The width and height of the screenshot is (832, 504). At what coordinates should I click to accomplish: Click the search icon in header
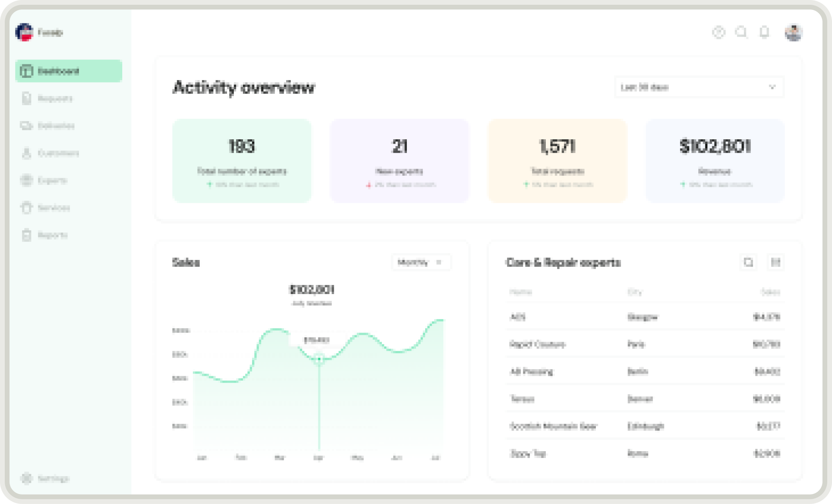pyautogui.click(x=741, y=32)
